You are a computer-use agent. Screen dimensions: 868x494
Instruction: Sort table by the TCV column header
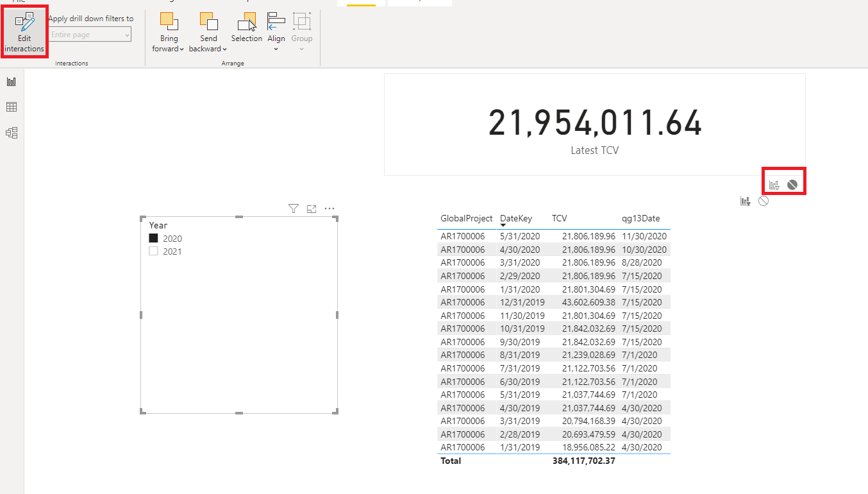[x=560, y=218]
